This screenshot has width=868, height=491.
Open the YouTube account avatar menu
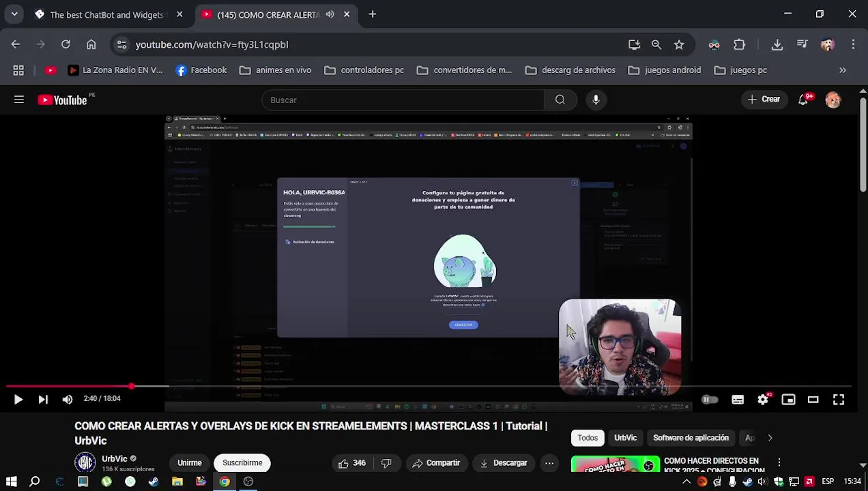pyautogui.click(x=833, y=100)
